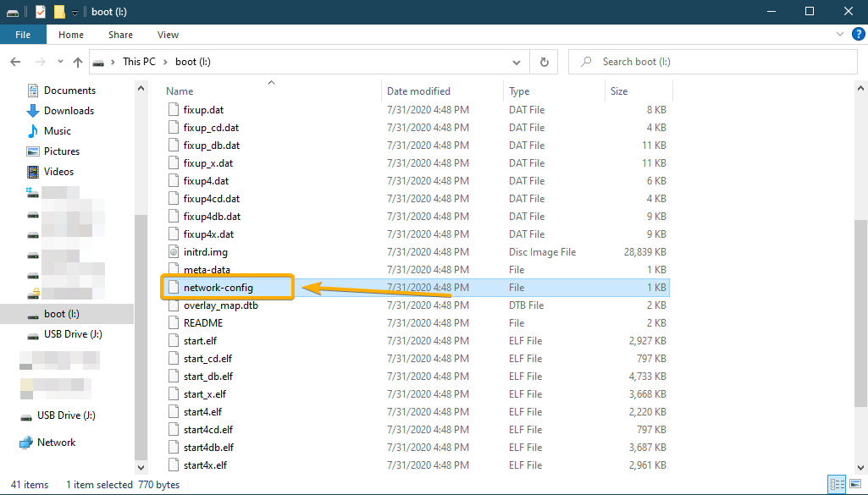Go up one folder level
Image resolution: width=868 pixels, height=495 pixels.
pyautogui.click(x=78, y=62)
